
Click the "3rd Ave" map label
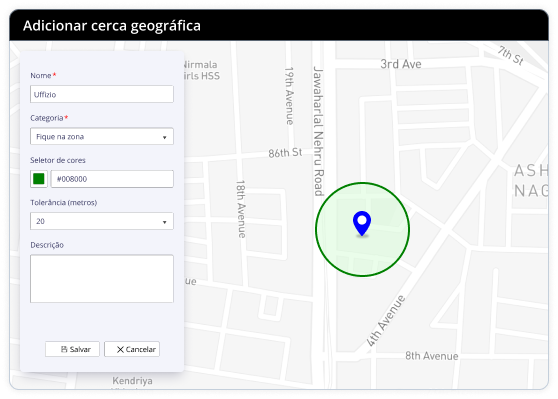tap(401, 64)
